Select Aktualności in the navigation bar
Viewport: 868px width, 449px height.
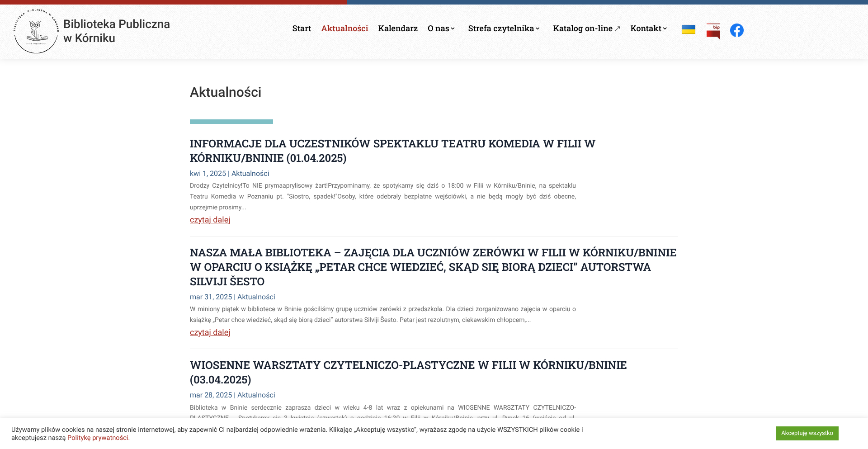[x=344, y=28]
